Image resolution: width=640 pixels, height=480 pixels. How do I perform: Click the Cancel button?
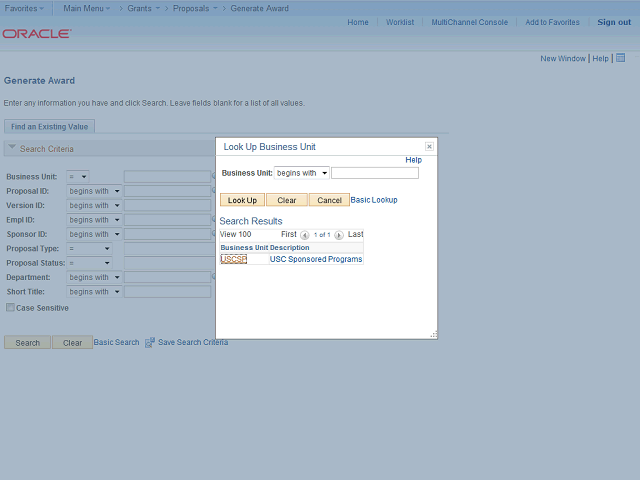pos(329,200)
